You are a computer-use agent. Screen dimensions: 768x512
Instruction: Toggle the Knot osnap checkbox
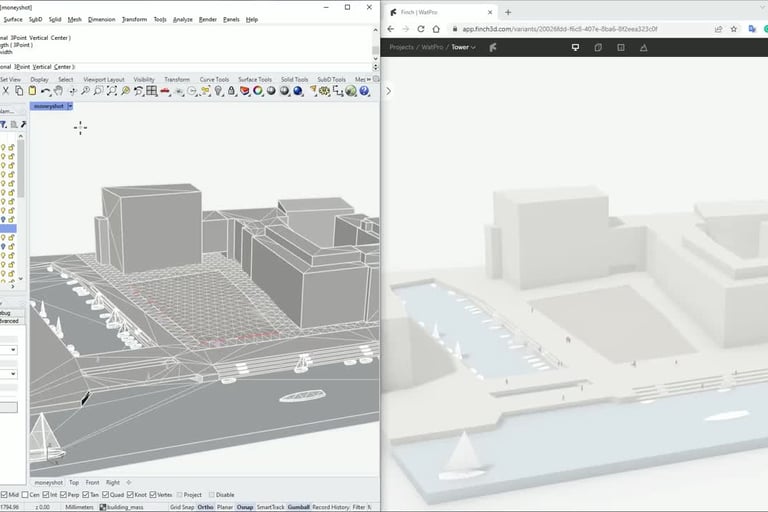coord(130,495)
